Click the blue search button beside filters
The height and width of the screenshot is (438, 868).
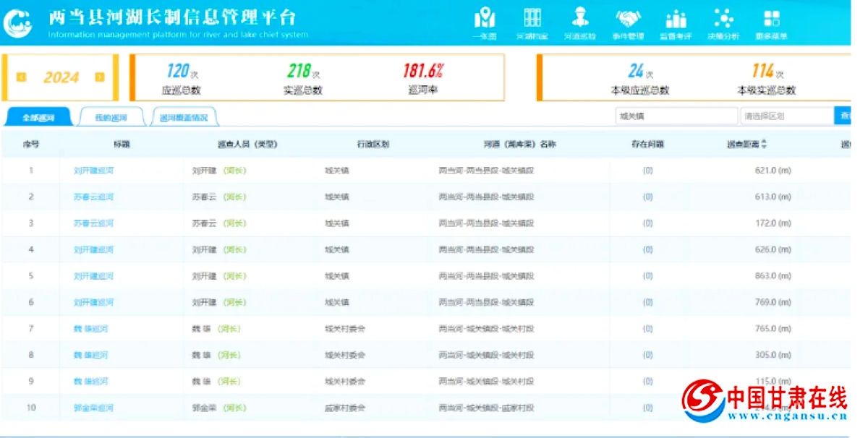click(x=843, y=116)
